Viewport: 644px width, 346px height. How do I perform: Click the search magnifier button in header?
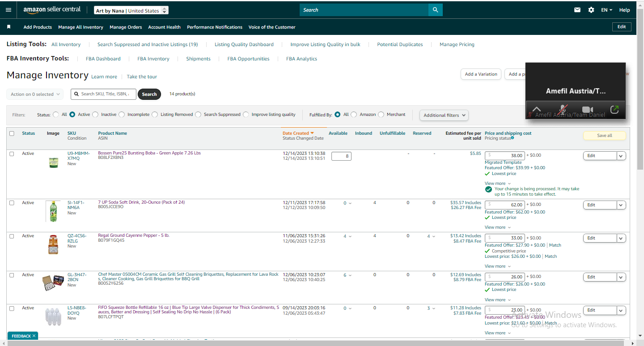[x=436, y=10]
